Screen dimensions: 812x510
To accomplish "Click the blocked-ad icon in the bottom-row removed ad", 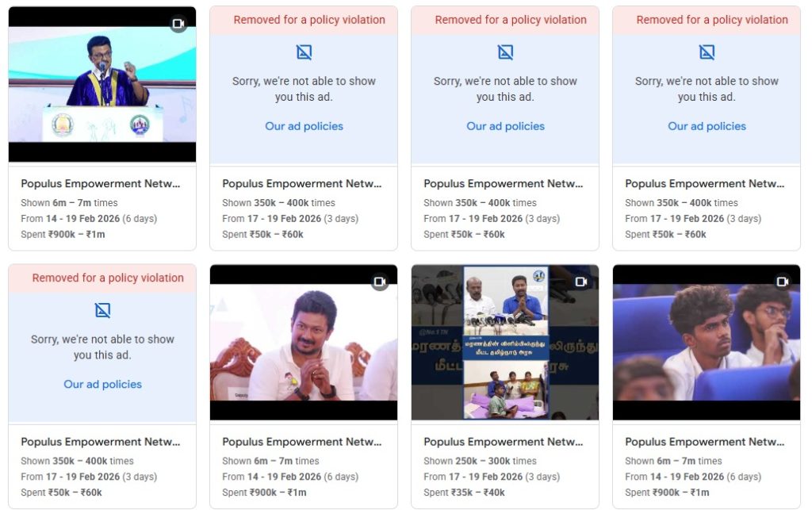I will (102, 310).
